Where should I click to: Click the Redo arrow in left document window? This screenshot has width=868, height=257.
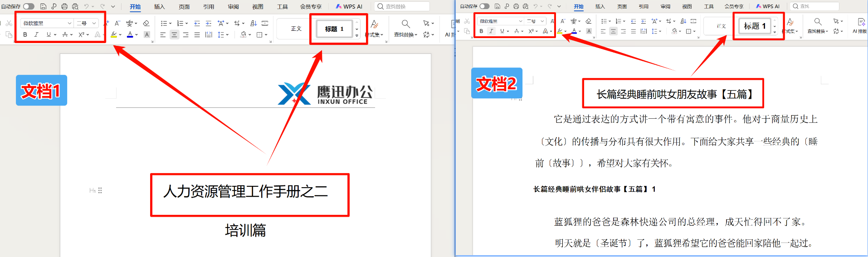102,6
